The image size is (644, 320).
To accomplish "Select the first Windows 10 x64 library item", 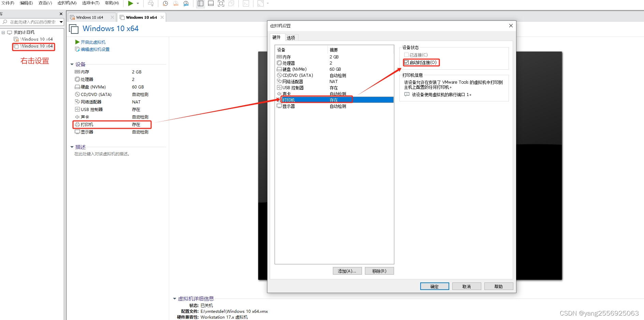I will (x=33, y=39).
